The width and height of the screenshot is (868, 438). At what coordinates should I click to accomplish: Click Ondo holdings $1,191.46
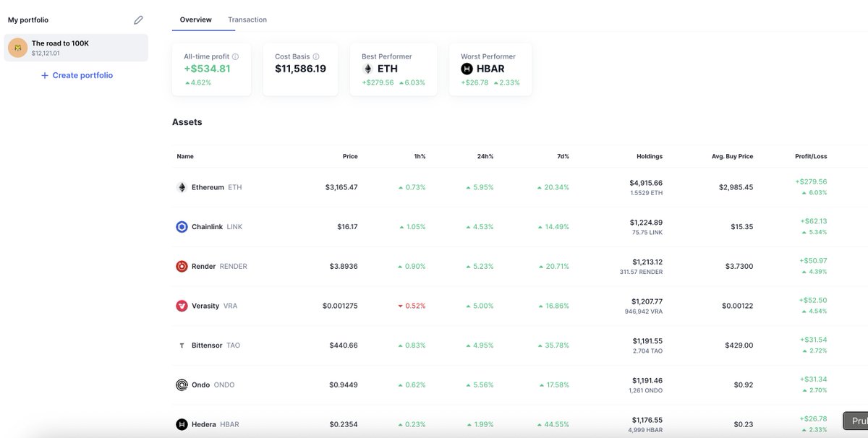[646, 380]
